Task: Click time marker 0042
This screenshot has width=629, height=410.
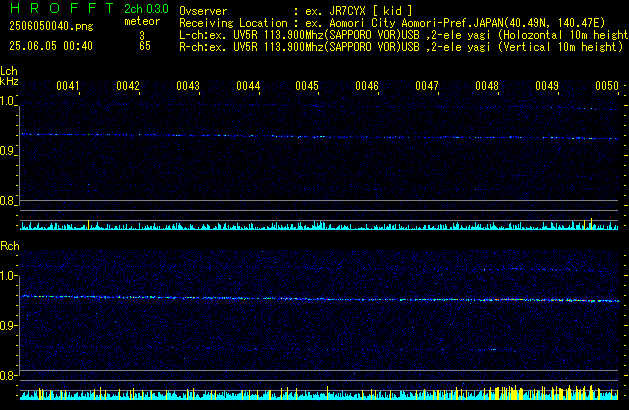Action: (128, 86)
